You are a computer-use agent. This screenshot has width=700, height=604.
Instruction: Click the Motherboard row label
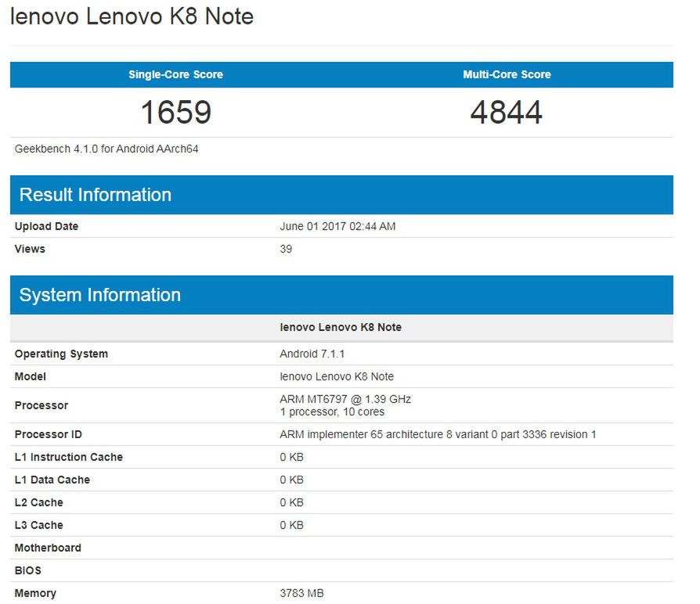(48, 548)
